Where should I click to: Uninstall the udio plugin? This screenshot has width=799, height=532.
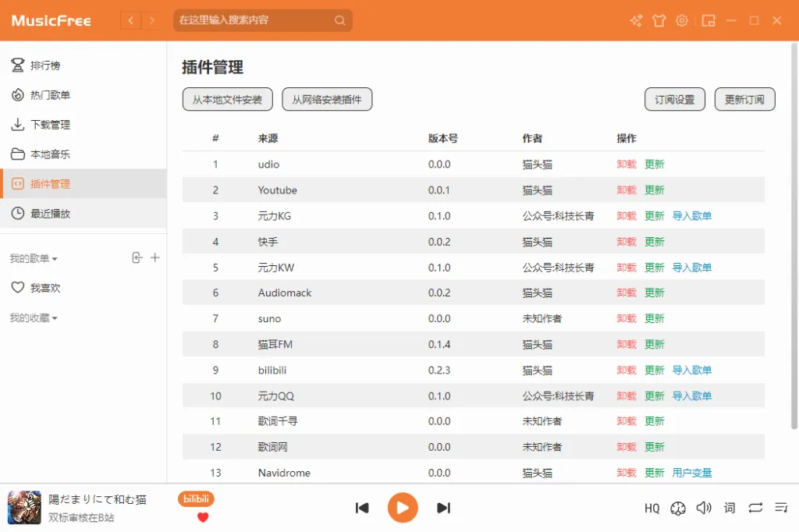coord(627,164)
